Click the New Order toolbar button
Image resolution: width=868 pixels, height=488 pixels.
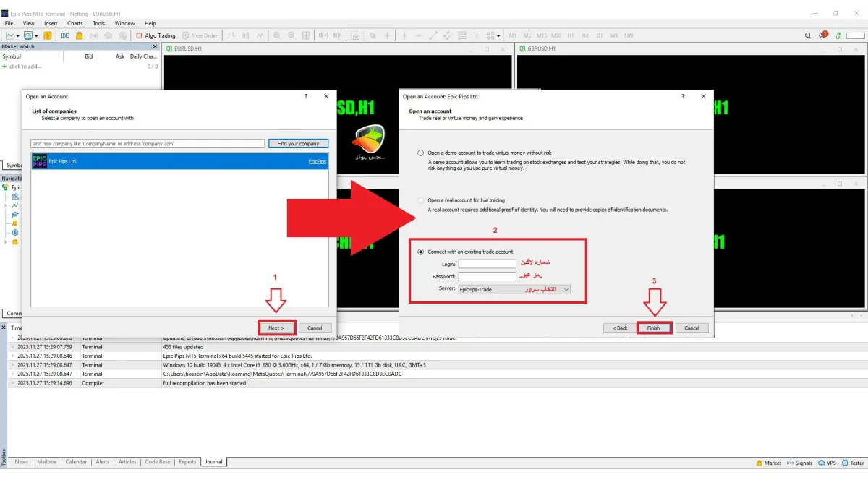pyautogui.click(x=200, y=35)
